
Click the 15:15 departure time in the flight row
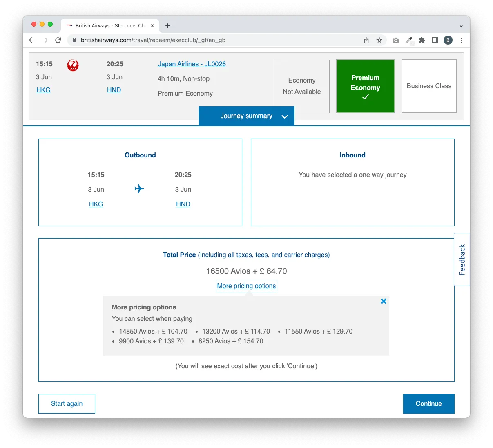pyautogui.click(x=44, y=64)
